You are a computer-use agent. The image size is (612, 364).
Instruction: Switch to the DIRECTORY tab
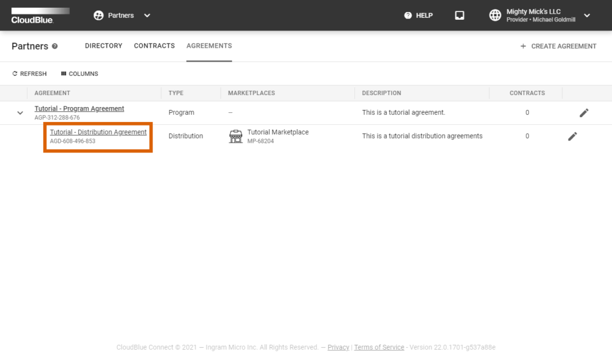point(103,45)
